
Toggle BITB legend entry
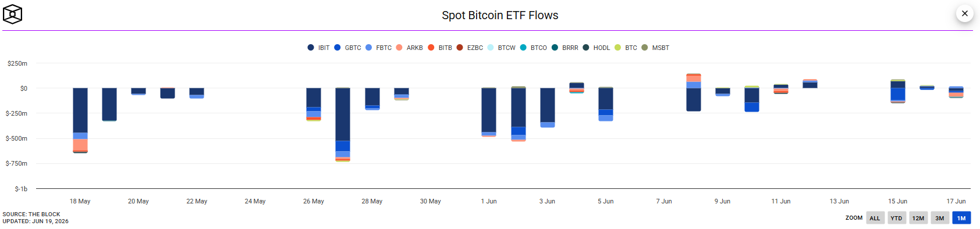point(440,48)
